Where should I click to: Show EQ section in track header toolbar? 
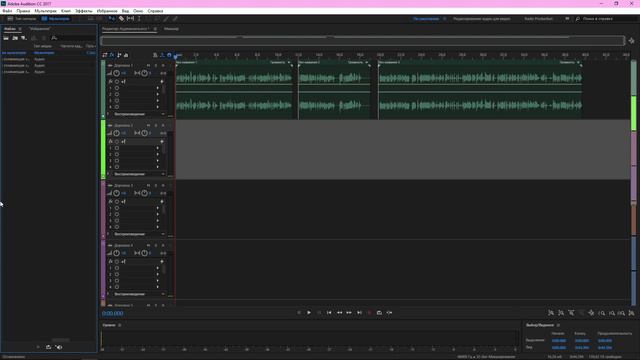pos(126,55)
